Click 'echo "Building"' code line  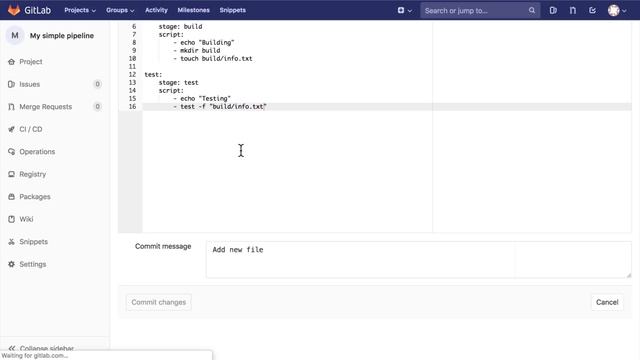(204, 42)
